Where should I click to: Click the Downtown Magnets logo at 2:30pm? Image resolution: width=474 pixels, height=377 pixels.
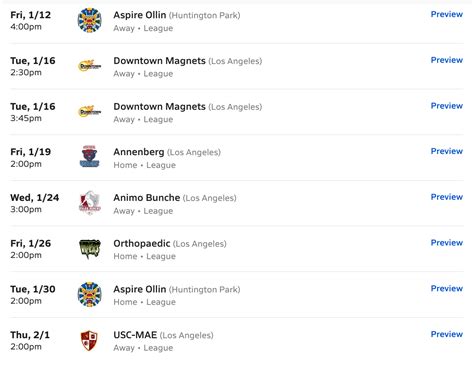point(89,66)
